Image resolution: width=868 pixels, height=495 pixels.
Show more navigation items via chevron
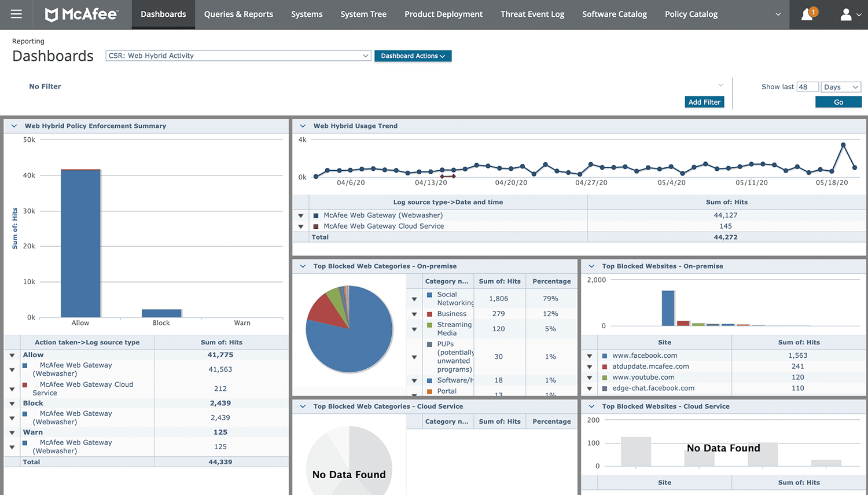(x=778, y=14)
